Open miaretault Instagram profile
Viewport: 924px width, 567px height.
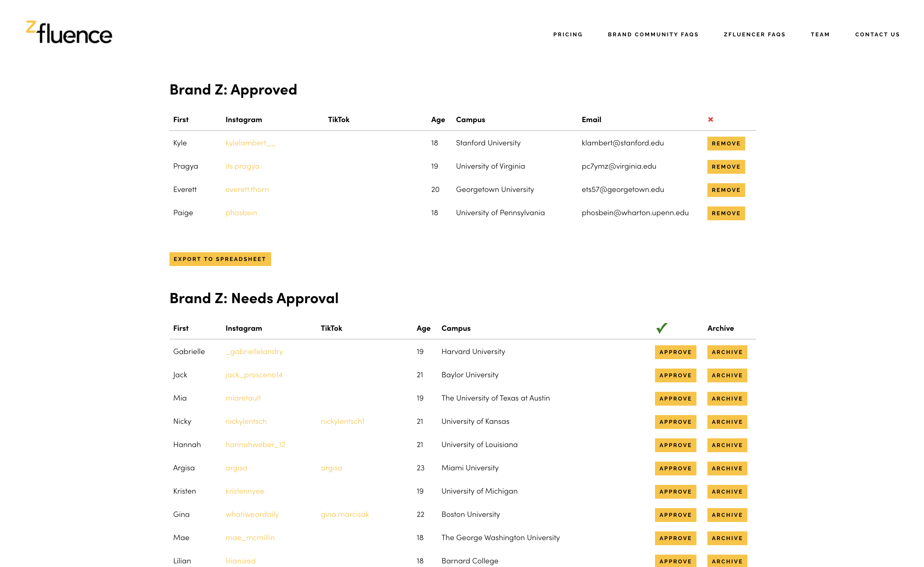click(243, 398)
